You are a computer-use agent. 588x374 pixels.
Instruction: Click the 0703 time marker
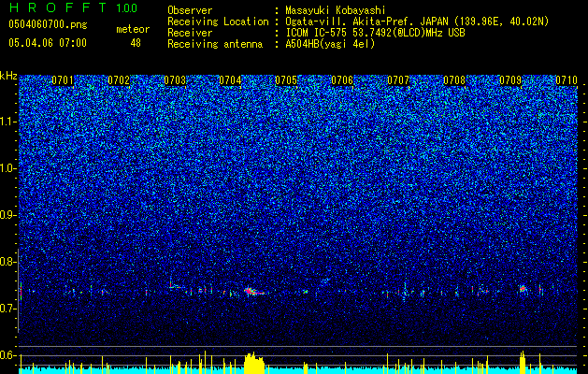pyautogui.click(x=175, y=80)
